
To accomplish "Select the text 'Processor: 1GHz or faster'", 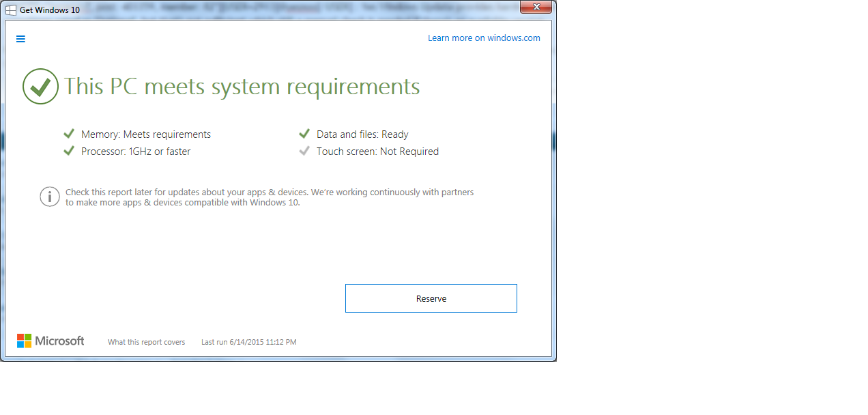I will [136, 152].
